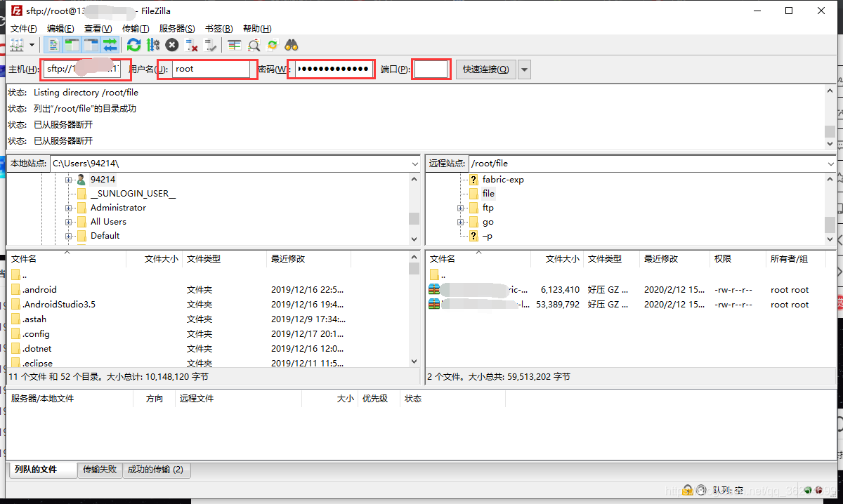Open the 文件(F) menu
Screen dimensions: 843x504
tap(23, 28)
